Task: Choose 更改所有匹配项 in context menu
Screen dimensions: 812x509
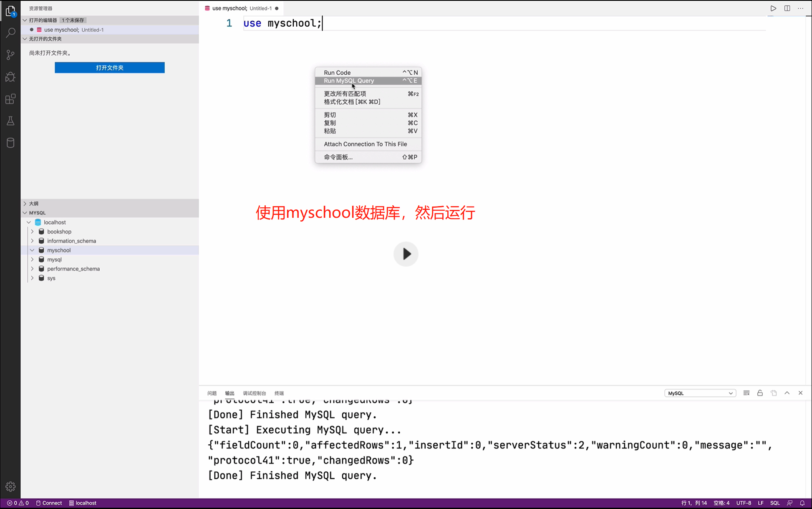Action: coord(368,94)
